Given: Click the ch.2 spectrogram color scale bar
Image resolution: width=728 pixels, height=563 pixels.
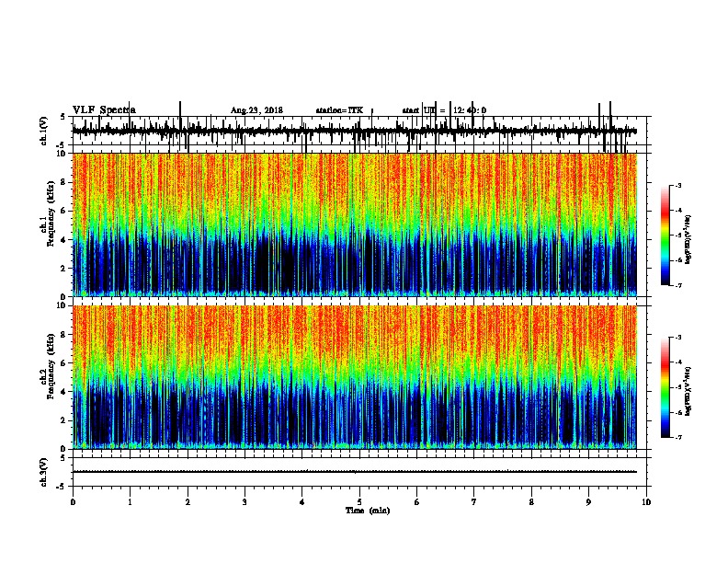Looking at the screenshot, I should pyautogui.click(x=665, y=387).
